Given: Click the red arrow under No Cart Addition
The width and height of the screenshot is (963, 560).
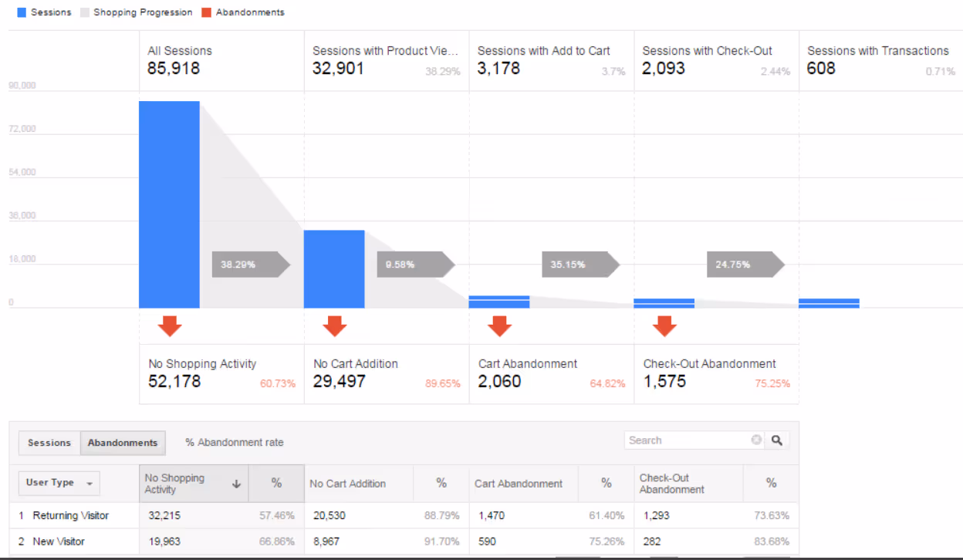Looking at the screenshot, I should click(334, 326).
